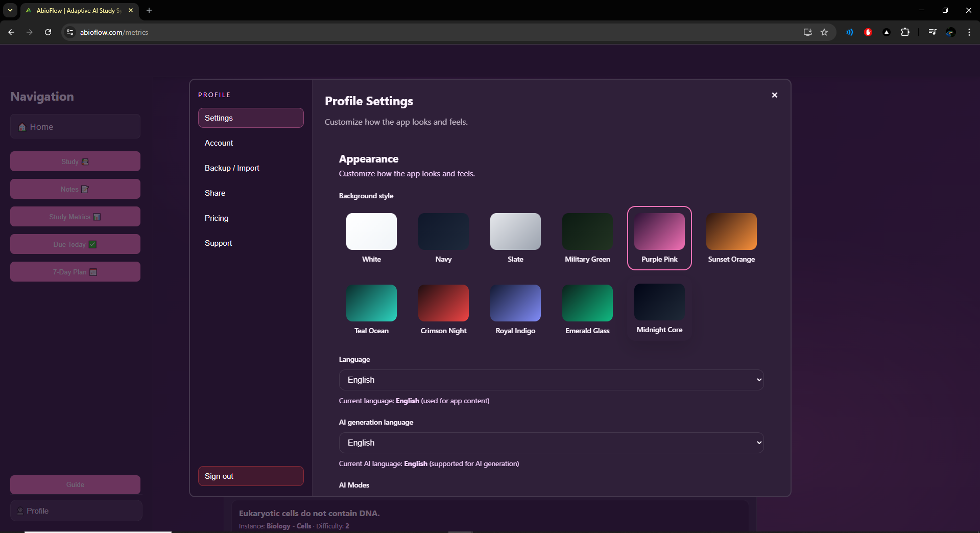Click the Home navigation item
This screenshot has height=533, width=980.
[x=75, y=126]
